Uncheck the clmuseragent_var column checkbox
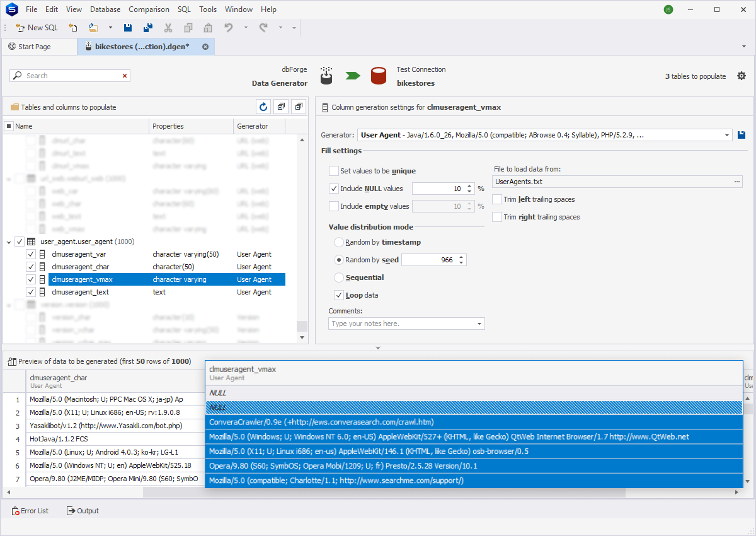The height and width of the screenshot is (536, 756). 31,254
